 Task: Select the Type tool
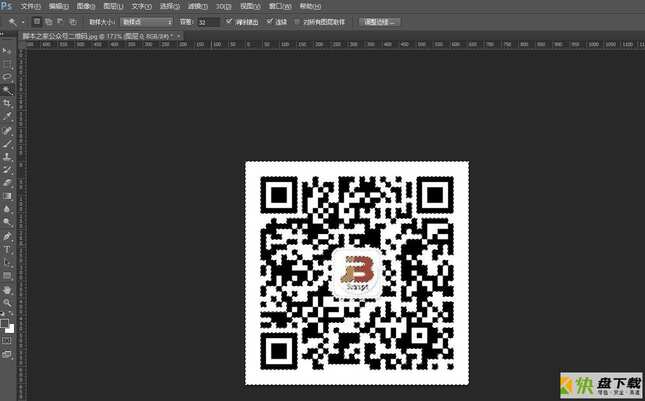[x=7, y=250]
